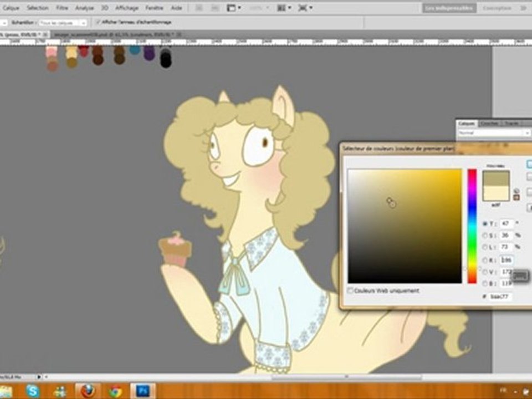The width and height of the screenshot is (532, 399).
Task: Click the horizontal canvas scrollbar
Action: [x=346, y=377]
